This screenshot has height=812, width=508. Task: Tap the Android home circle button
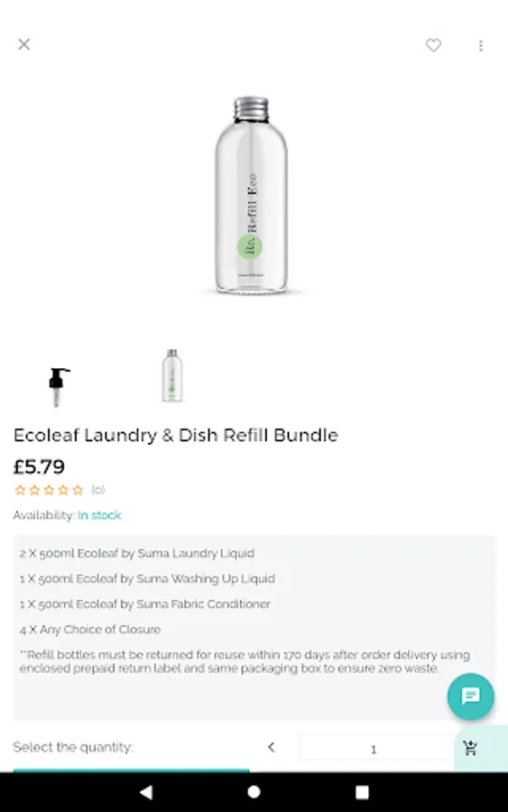click(254, 792)
